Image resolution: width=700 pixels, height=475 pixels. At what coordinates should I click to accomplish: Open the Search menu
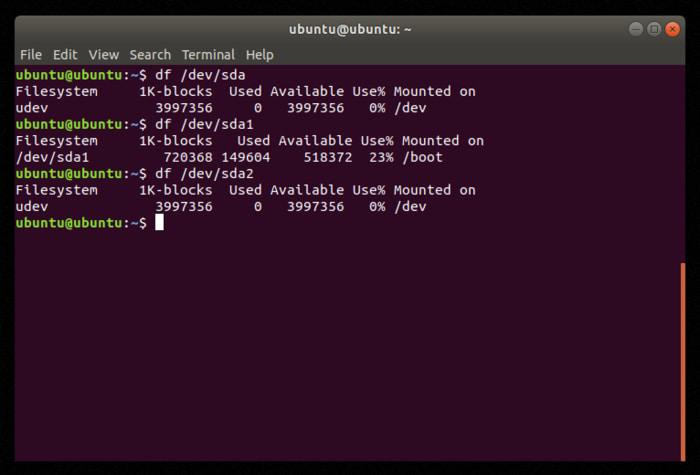tap(150, 55)
